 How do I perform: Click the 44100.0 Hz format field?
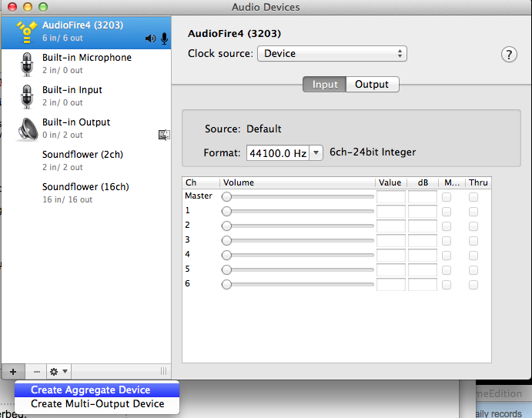point(278,153)
